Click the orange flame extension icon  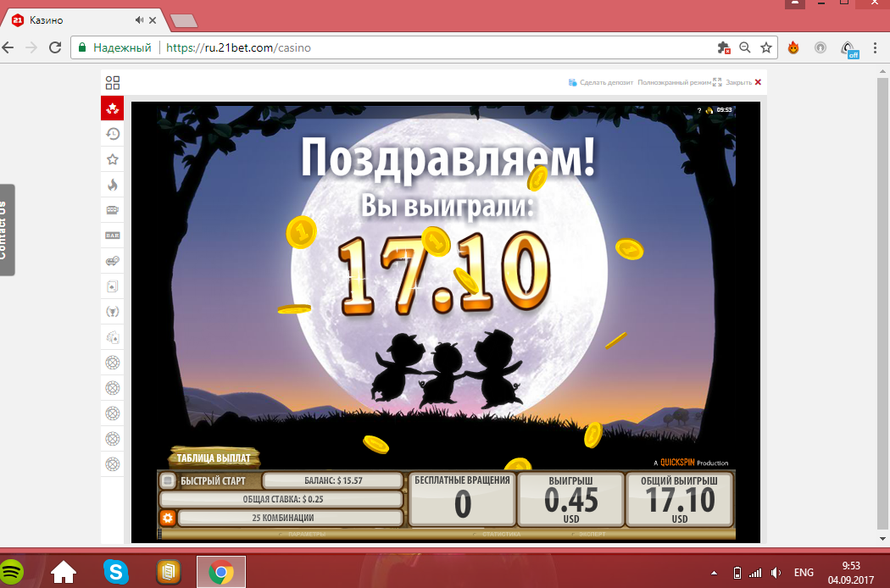click(793, 47)
